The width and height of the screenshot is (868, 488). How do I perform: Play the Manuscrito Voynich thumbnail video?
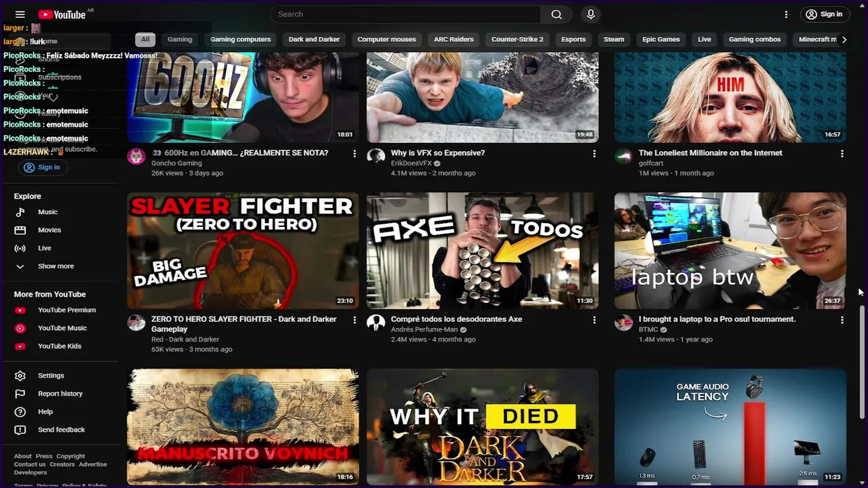[x=243, y=427]
